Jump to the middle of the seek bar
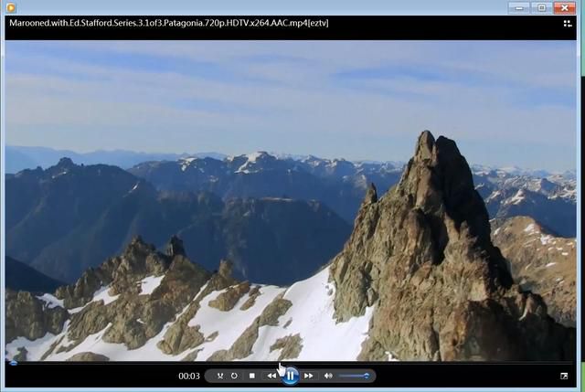Image resolution: width=585 pixels, height=392 pixels. click(x=291, y=362)
